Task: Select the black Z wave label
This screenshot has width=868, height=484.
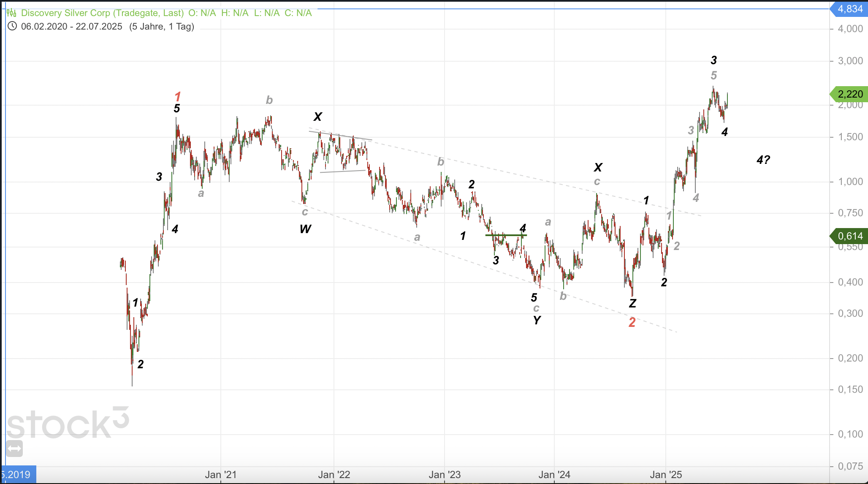Action: click(632, 303)
